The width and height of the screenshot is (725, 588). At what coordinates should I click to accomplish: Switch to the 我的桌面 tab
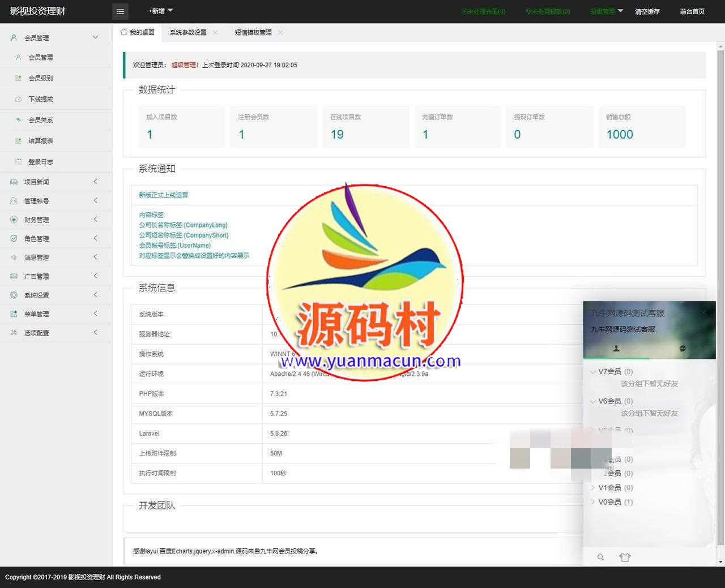pyautogui.click(x=138, y=32)
